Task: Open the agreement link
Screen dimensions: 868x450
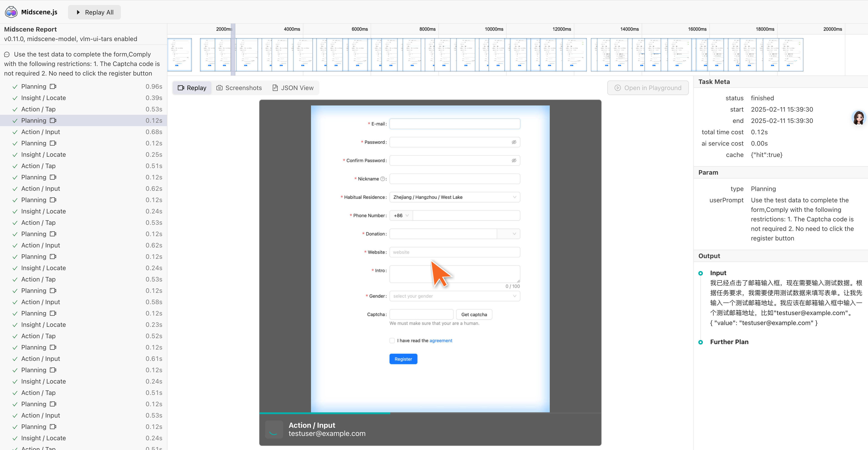Action: point(441,341)
